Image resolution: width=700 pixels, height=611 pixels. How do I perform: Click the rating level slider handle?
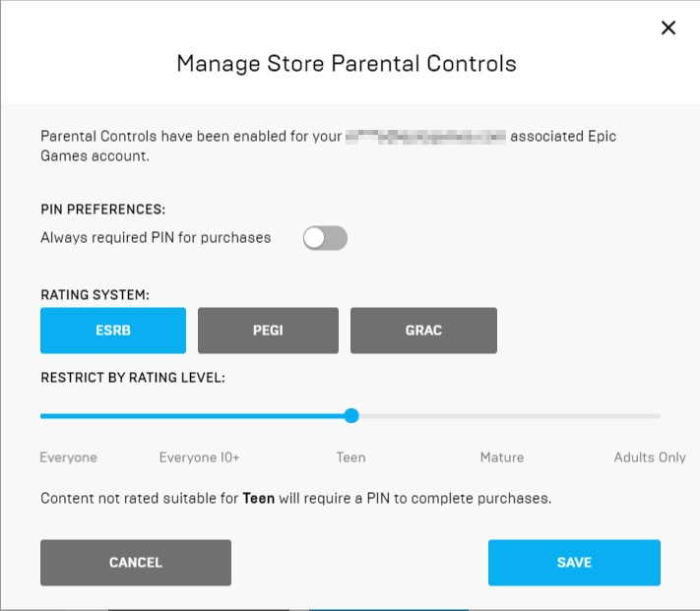click(351, 416)
